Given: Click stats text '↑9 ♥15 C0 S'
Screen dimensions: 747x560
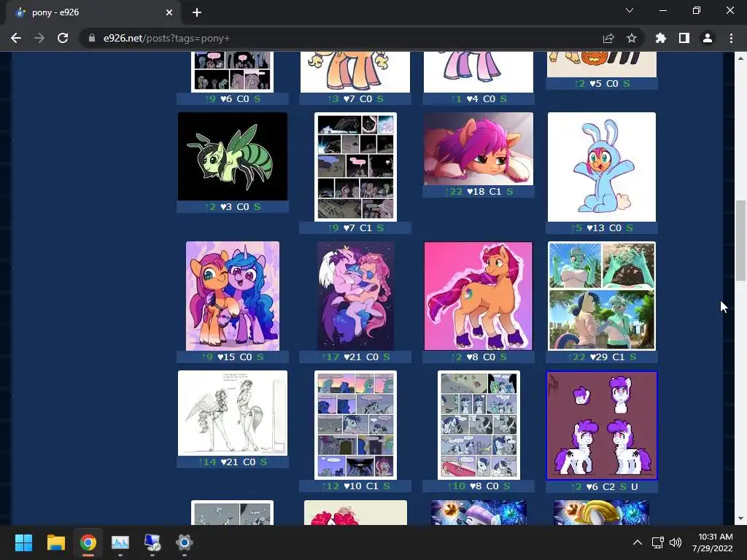Looking at the screenshot, I should [x=233, y=357].
